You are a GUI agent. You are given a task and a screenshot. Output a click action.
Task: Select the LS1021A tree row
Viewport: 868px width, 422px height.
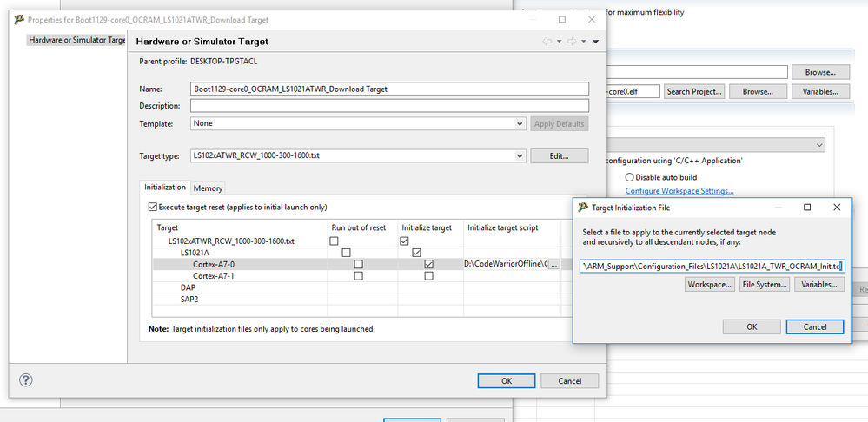coord(193,253)
